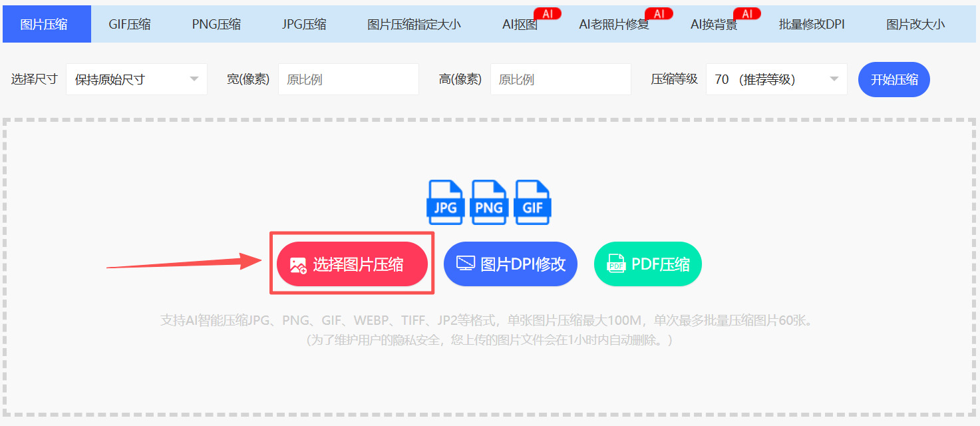Viewport: 980px width, 426px height.
Task: Click the PNG file format icon
Action: coord(488,202)
